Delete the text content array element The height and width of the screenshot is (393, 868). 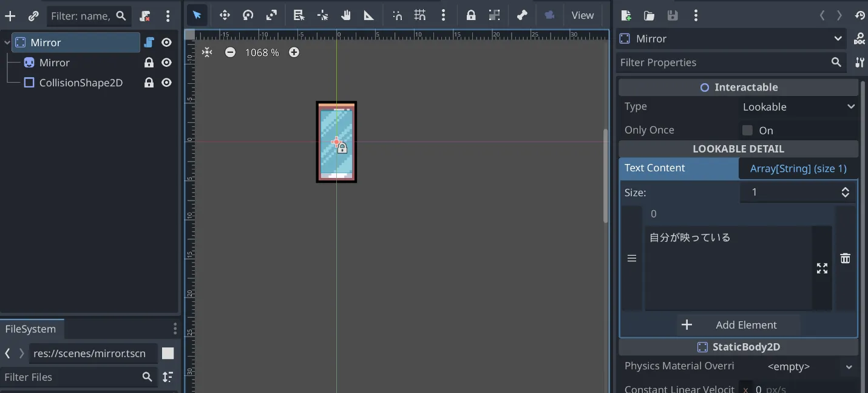(x=845, y=258)
